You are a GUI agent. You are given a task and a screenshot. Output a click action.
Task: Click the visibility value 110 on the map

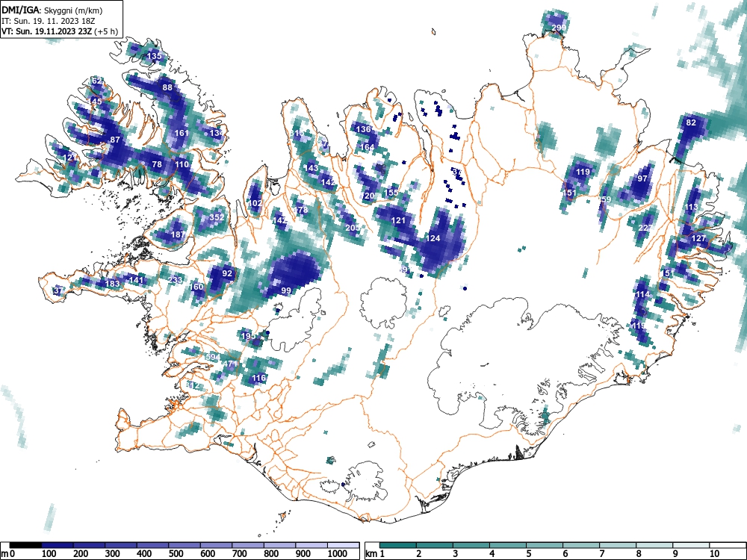(x=182, y=164)
